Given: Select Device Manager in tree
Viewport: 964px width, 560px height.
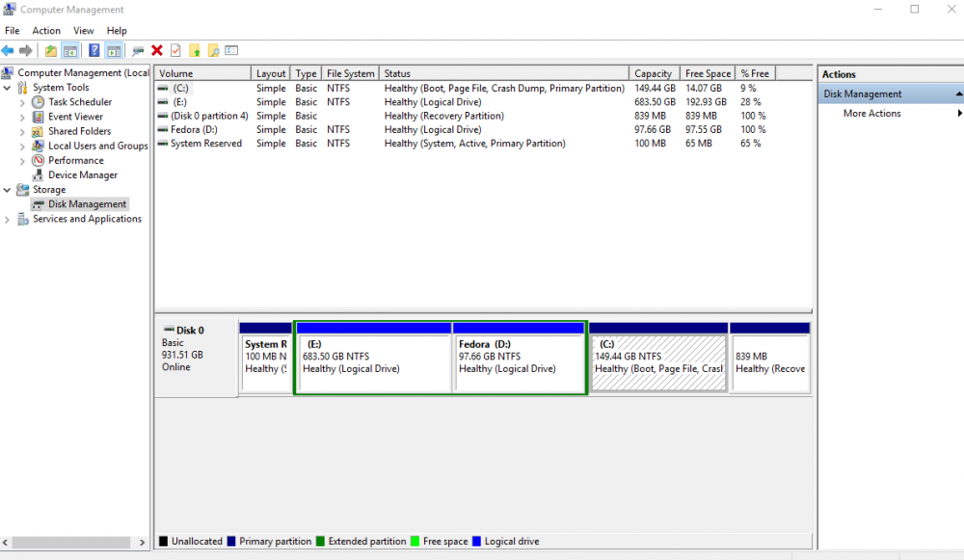Looking at the screenshot, I should pyautogui.click(x=82, y=175).
